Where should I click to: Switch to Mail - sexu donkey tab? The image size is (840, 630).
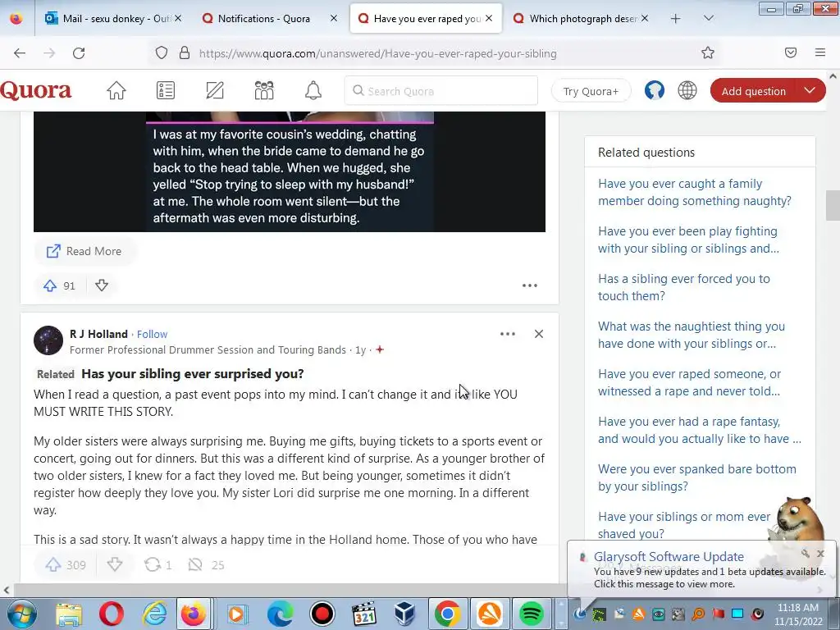114,18
